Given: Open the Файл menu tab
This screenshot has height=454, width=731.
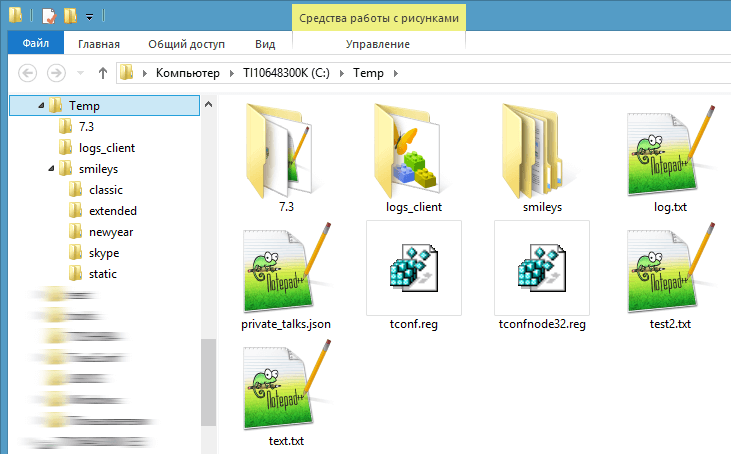Looking at the screenshot, I should 36,44.
